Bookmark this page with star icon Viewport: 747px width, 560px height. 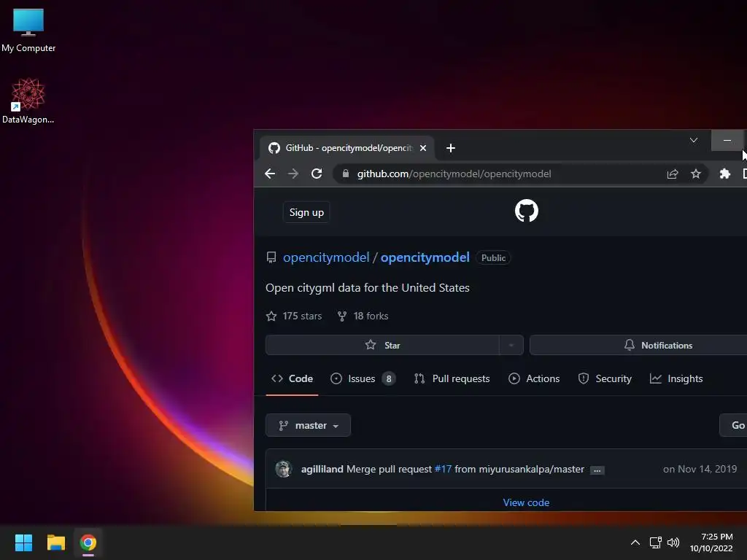tap(695, 174)
